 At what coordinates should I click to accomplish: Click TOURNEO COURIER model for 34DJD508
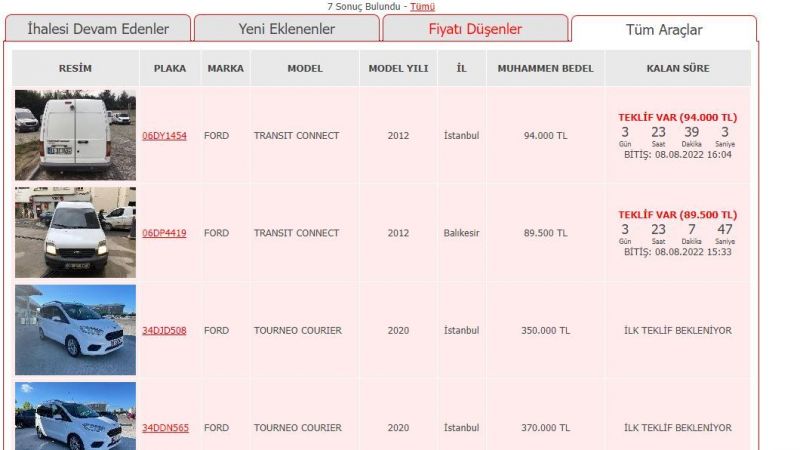click(x=298, y=331)
